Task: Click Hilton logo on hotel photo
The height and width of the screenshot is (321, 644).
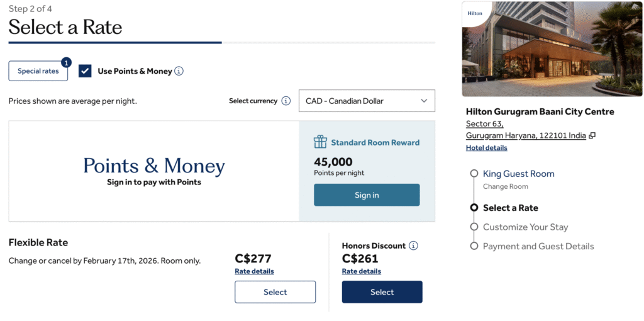Action: tap(474, 13)
